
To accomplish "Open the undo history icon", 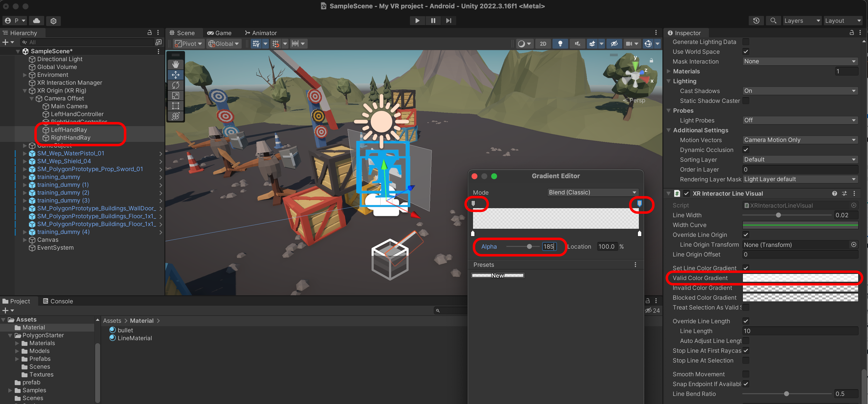I will tap(756, 21).
